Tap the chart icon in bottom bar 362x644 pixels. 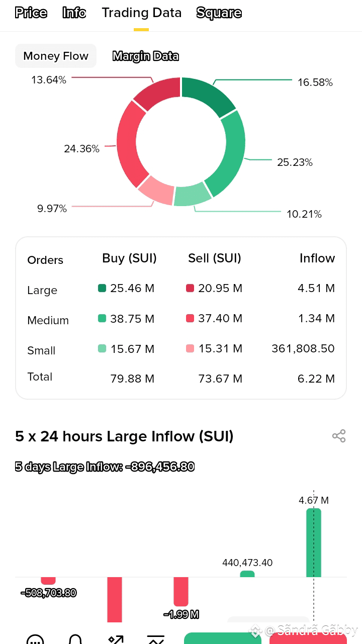(x=156, y=639)
